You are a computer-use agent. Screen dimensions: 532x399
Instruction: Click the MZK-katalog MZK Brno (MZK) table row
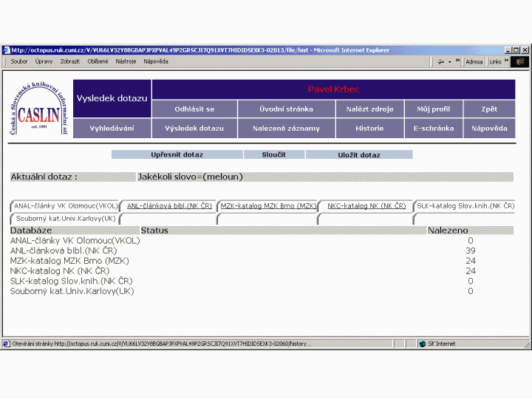262,261
